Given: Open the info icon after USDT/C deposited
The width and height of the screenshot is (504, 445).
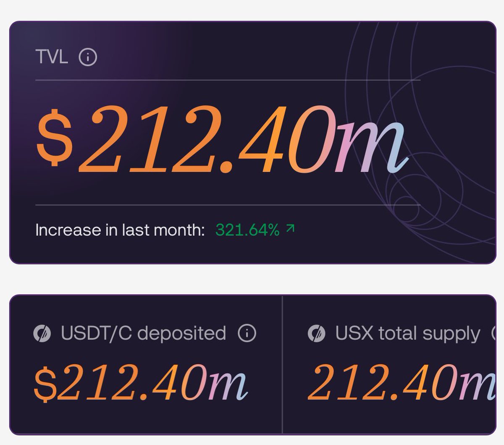Looking at the screenshot, I should [x=247, y=334].
